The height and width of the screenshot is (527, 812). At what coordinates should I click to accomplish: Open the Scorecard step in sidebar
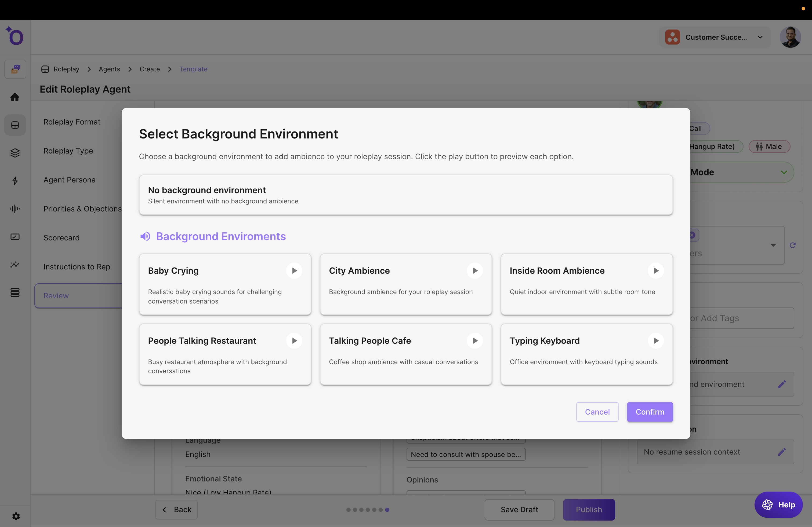[61, 237]
